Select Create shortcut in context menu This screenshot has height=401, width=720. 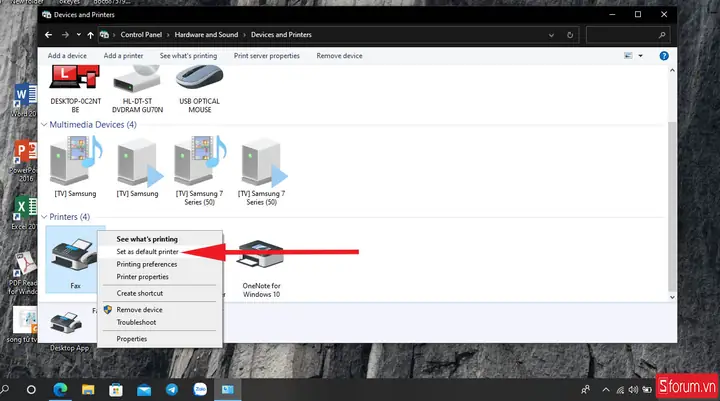coord(140,293)
